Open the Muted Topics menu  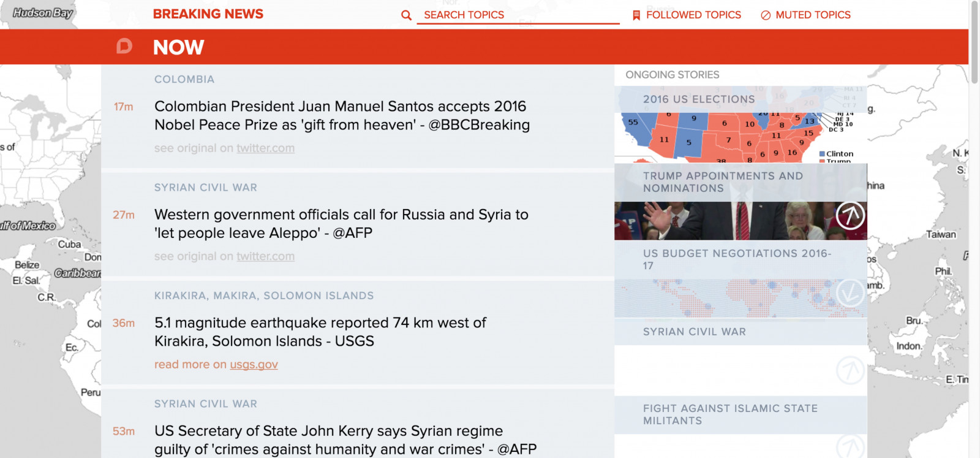click(x=813, y=15)
